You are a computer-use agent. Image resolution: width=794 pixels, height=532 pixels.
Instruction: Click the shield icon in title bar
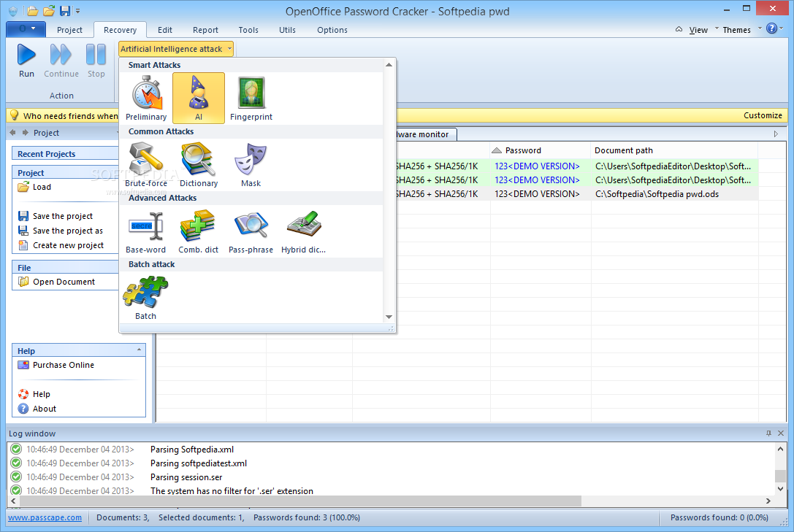[x=13, y=11]
